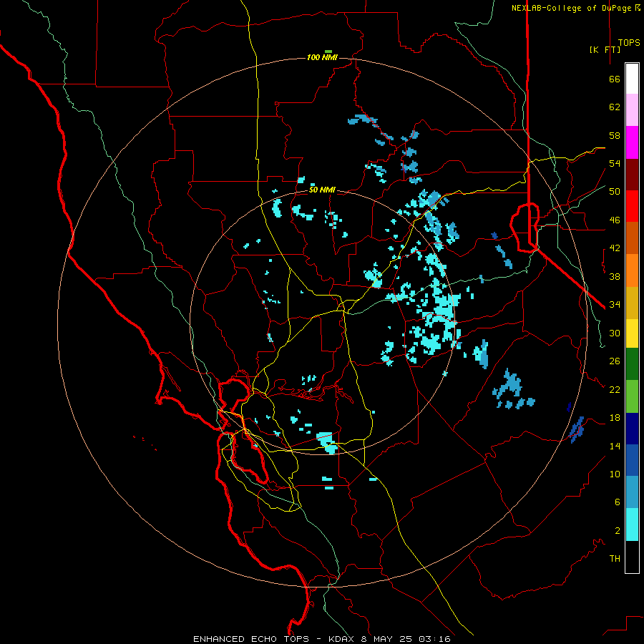Viewport: 644px width, 644px height.
Task: Click the legend value "14"
Action: (615, 446)
